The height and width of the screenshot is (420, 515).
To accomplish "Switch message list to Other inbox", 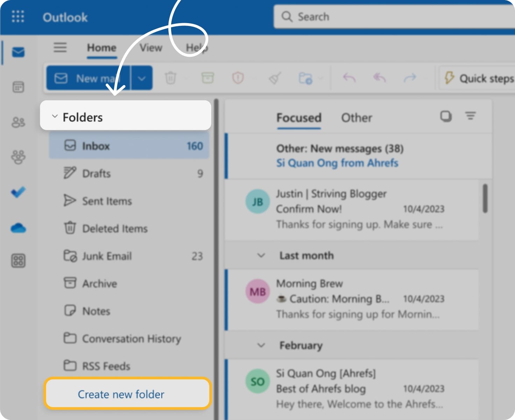I will point(357,118).
